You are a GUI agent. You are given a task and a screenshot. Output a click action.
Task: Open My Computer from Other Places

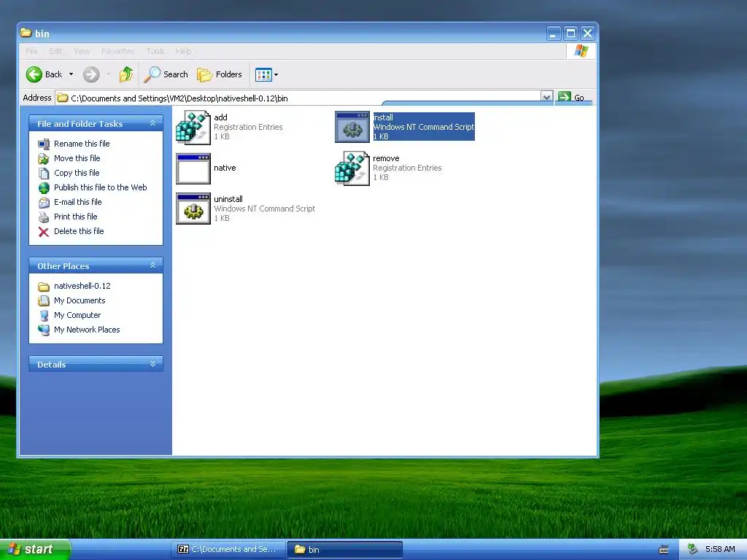77,315
